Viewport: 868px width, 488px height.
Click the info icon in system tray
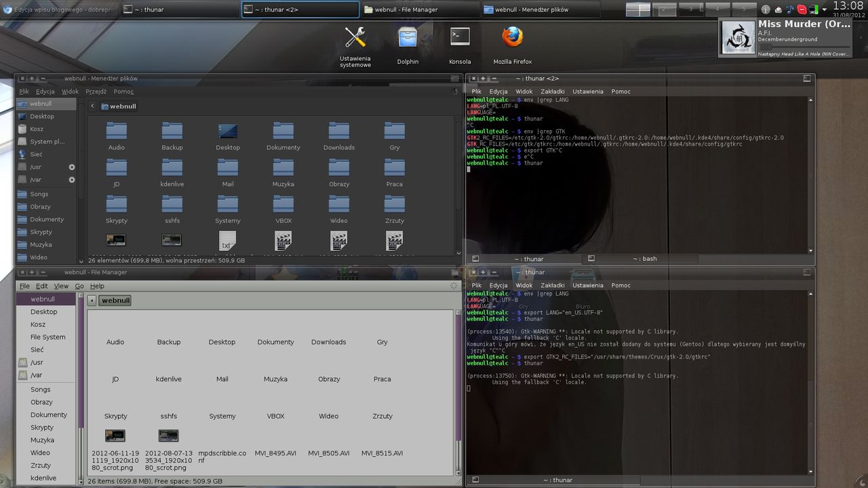click(766, 9)
